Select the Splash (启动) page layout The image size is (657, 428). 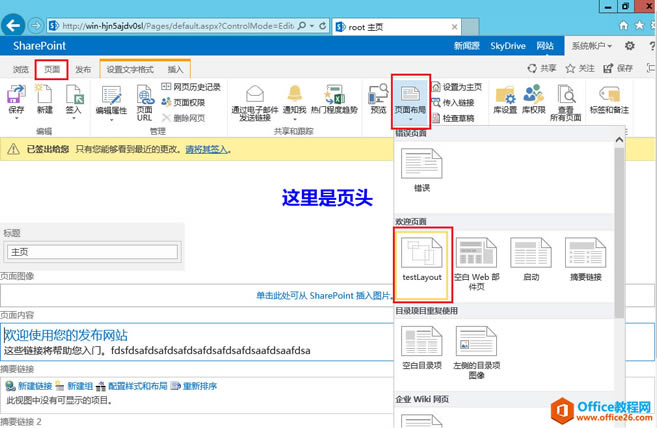tap(531, 259)
